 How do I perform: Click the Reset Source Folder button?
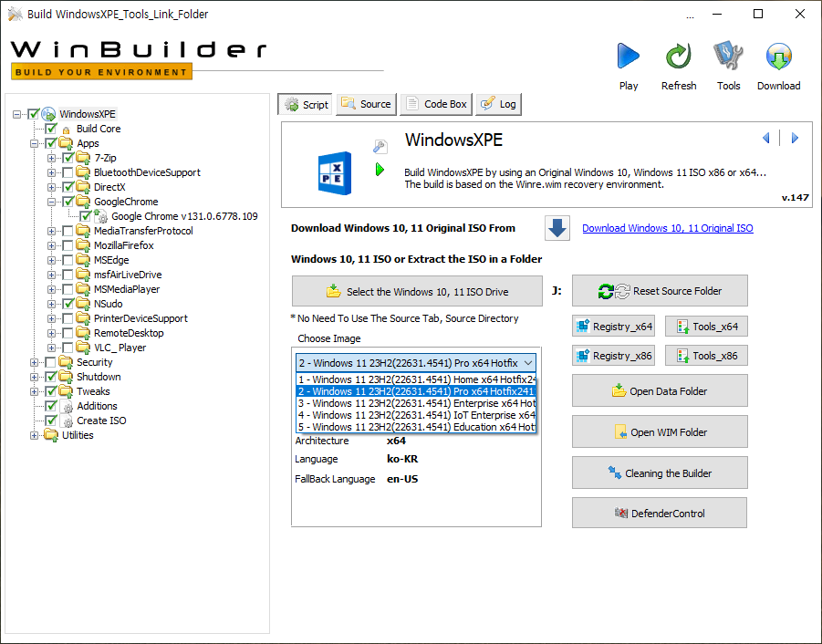tap(660, 291)
